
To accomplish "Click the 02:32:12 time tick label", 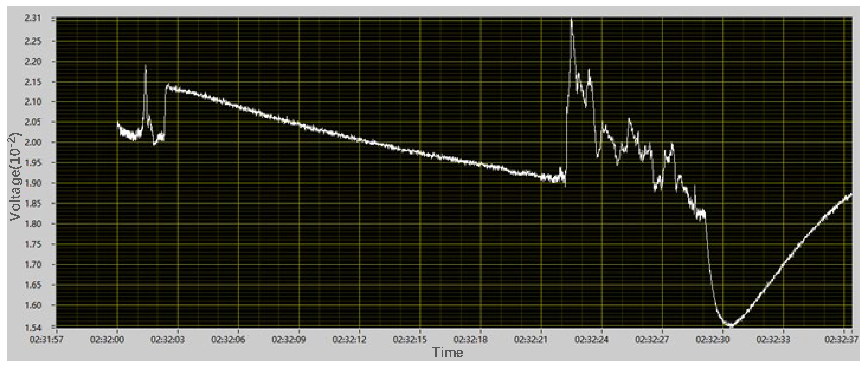I will (349, 340).
